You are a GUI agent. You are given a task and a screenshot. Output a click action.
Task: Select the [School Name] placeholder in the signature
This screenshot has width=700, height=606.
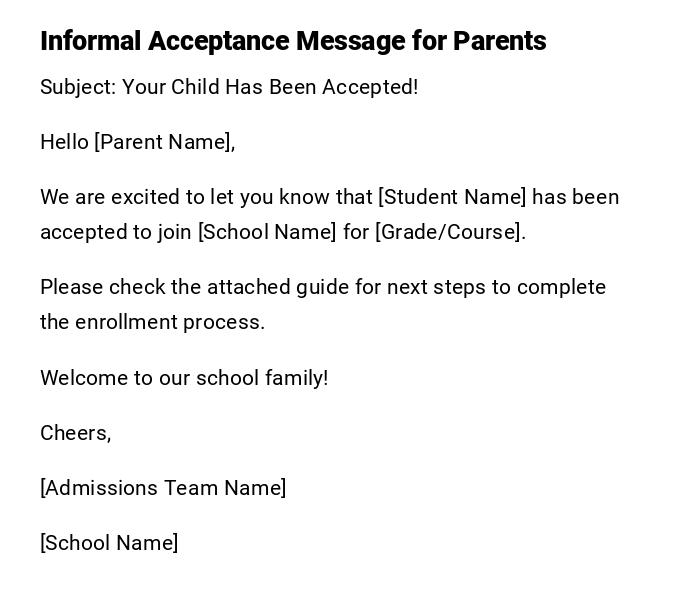click(x=109, y=543)
